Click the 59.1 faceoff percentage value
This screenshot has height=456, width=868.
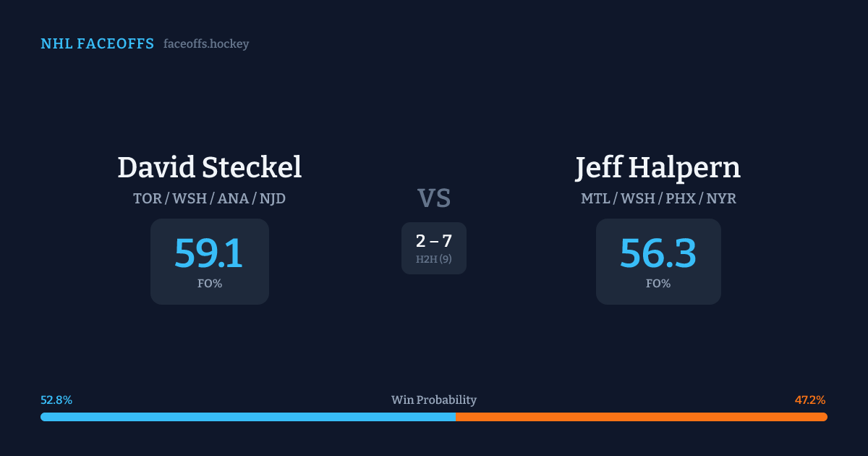pyautogui.click(x=209, y=253)
